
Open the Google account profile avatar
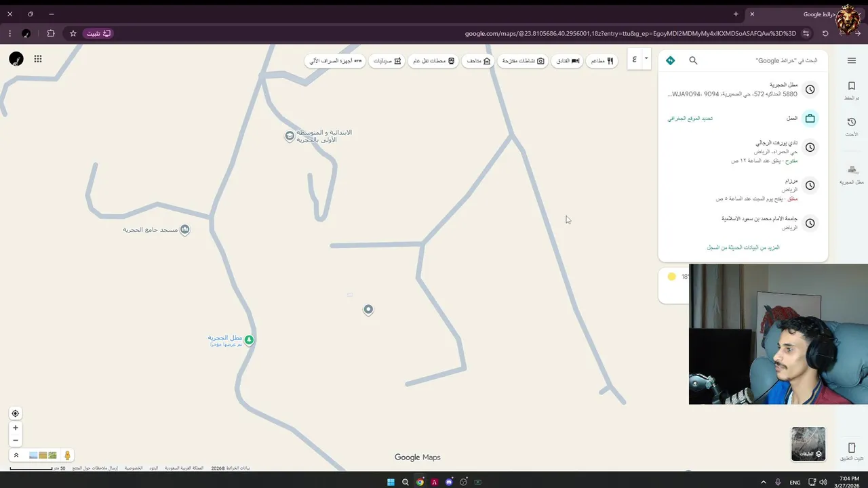click(16, 59)
